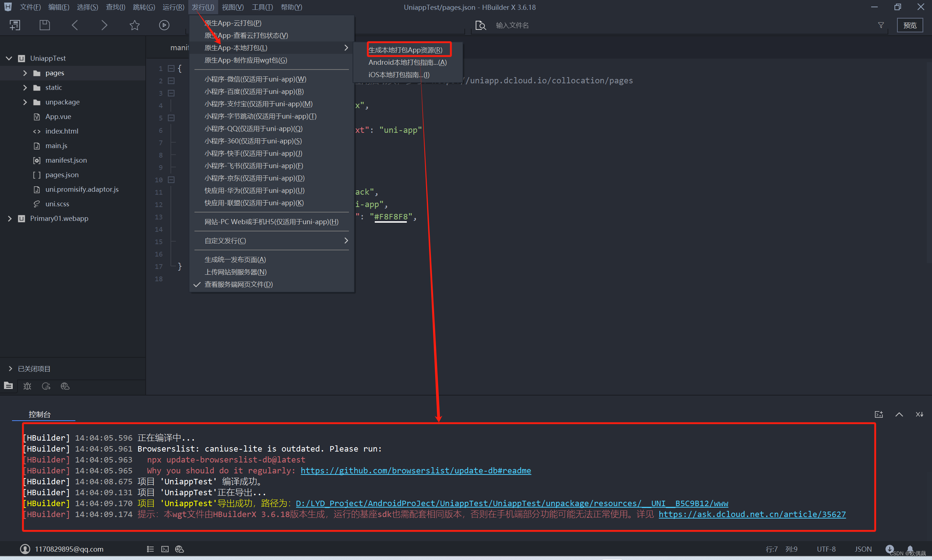Open the ask.dcloud.net.cn article link
The image size is (932, 560).
pos(751,514)
